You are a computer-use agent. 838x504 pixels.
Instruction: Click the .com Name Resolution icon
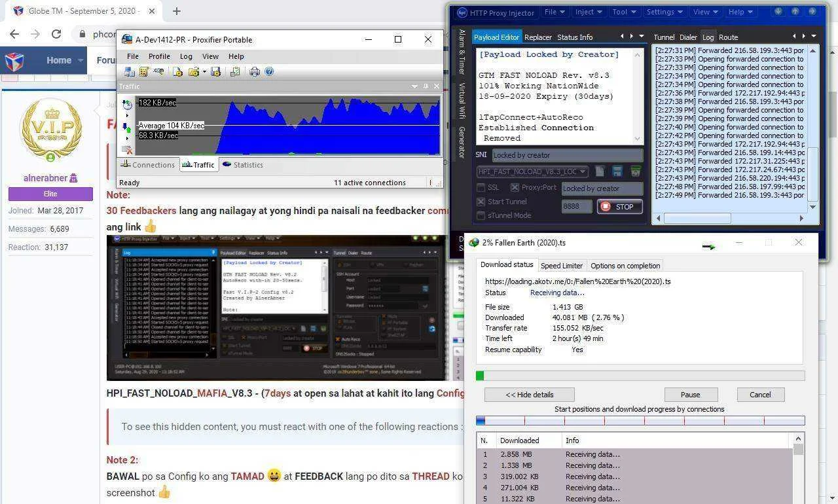pos(158,71)
